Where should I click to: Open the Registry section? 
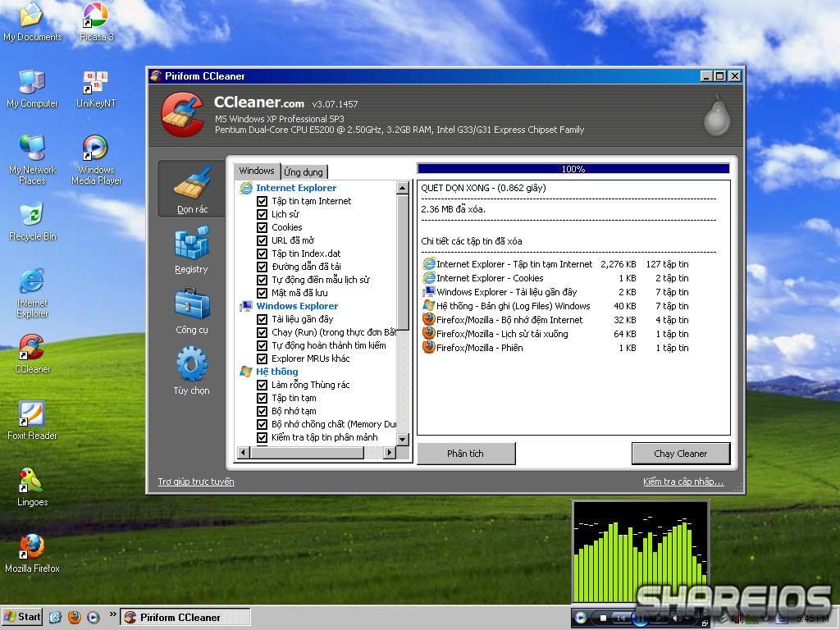click(191, 249)
